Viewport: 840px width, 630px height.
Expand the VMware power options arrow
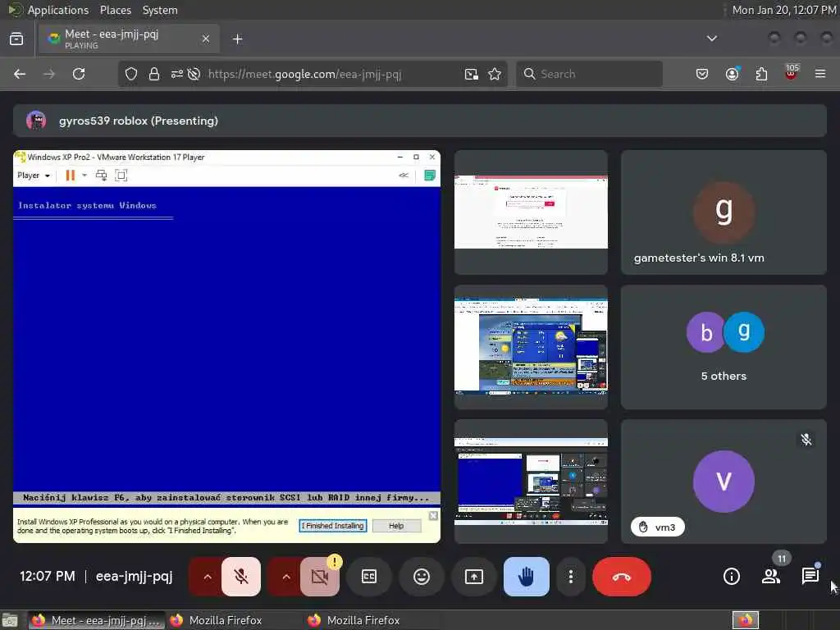[x=84, y=176]
